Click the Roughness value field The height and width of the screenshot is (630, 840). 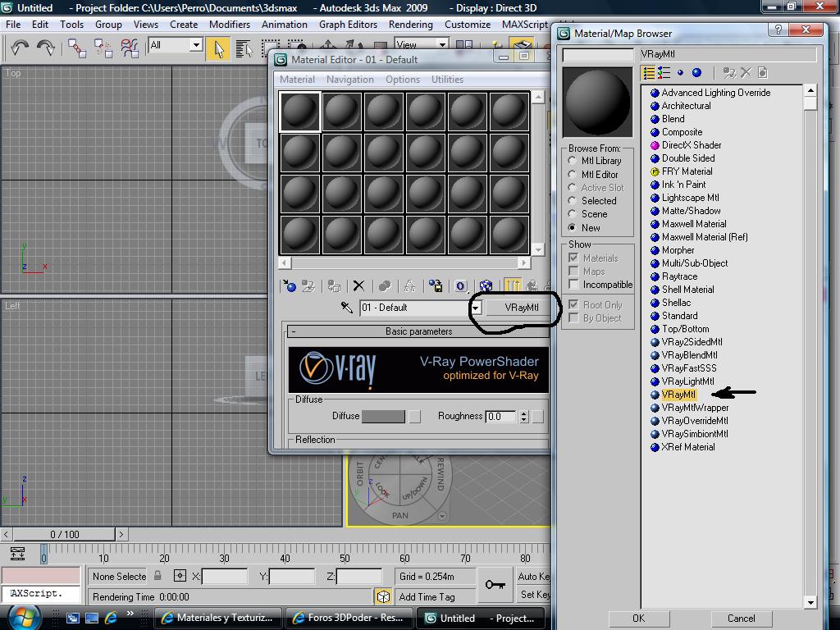click(x=501, y=416)
